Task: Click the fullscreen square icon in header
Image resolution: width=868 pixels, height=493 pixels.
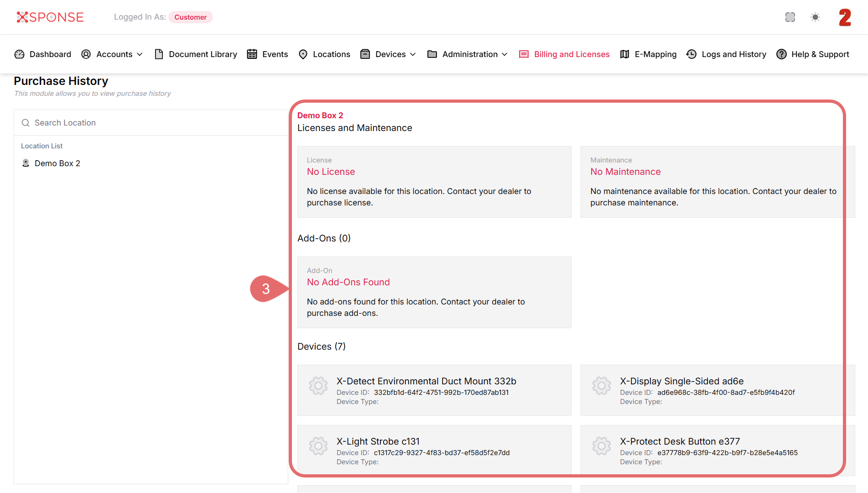Action: point(790,17)
